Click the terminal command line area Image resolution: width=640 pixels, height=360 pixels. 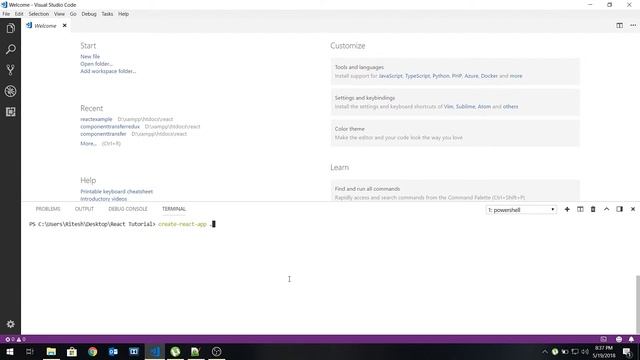coord(122,224)
